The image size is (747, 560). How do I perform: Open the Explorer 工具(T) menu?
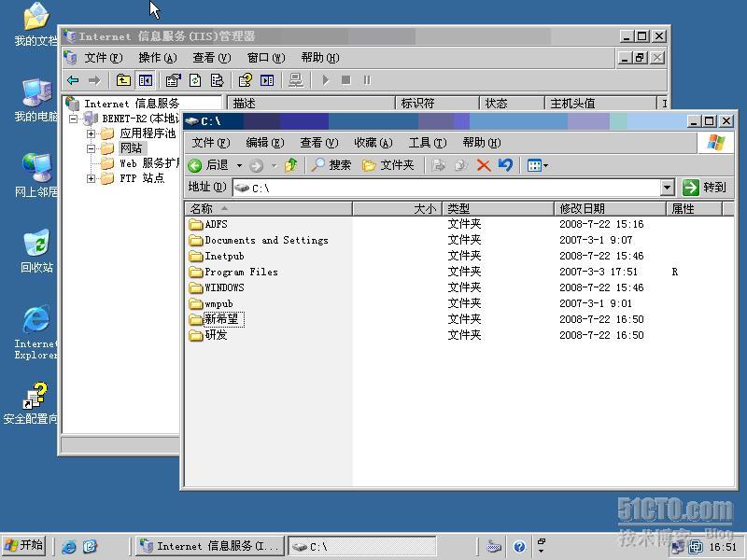click(428, 143)
